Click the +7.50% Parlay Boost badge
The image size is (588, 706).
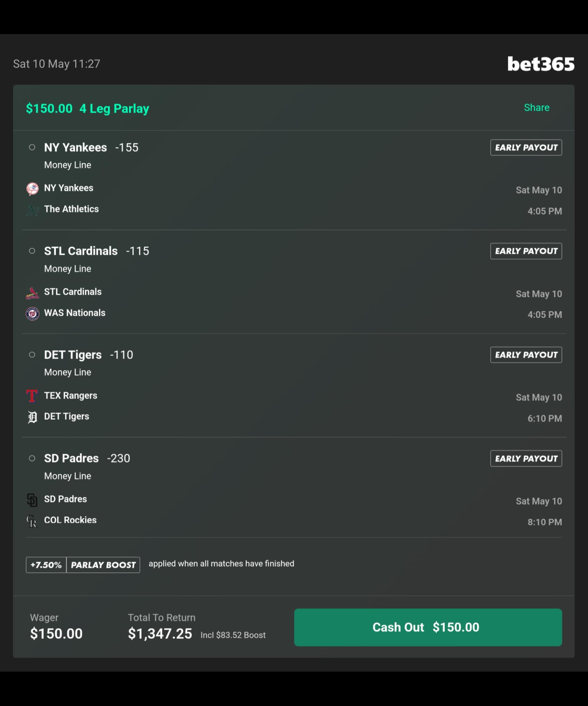[x=83, y=565]
